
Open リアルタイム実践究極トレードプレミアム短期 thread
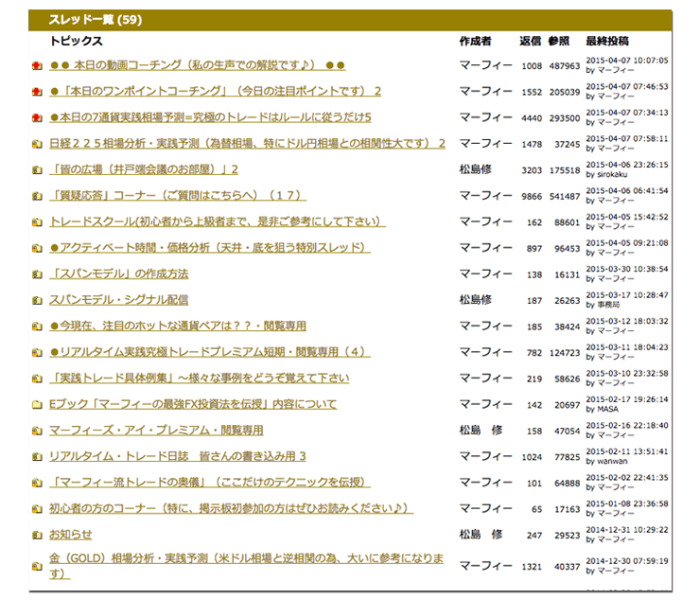point(209,353)
